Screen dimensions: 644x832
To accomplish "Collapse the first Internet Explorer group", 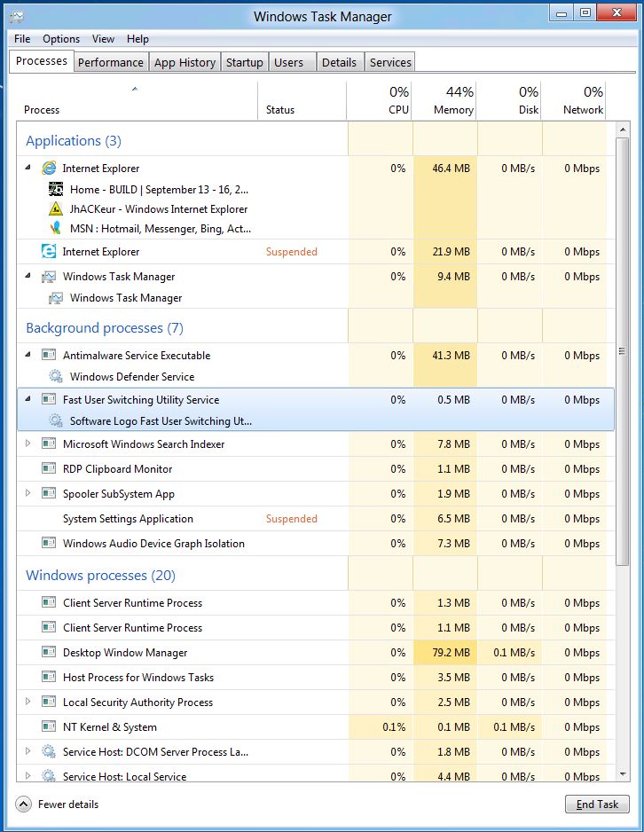I will coord(28,167).
